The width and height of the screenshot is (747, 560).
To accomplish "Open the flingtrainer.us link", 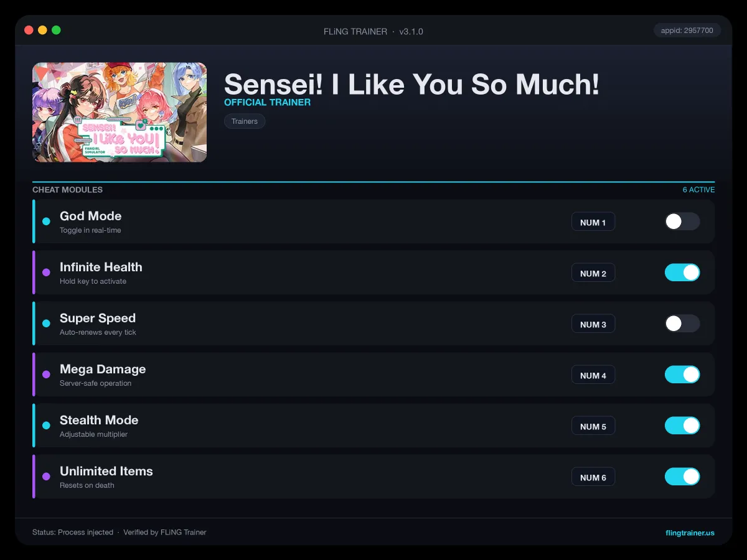I will (690, 533).
